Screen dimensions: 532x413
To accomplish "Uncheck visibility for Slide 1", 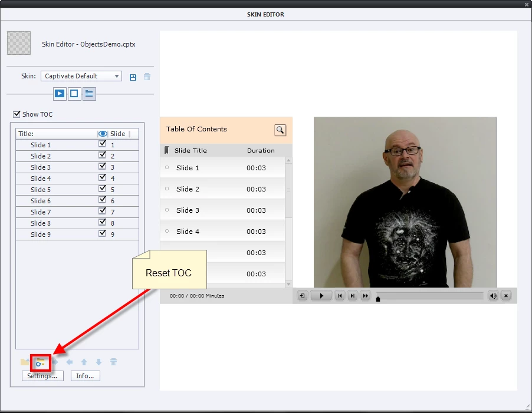I will pos(102,144).
